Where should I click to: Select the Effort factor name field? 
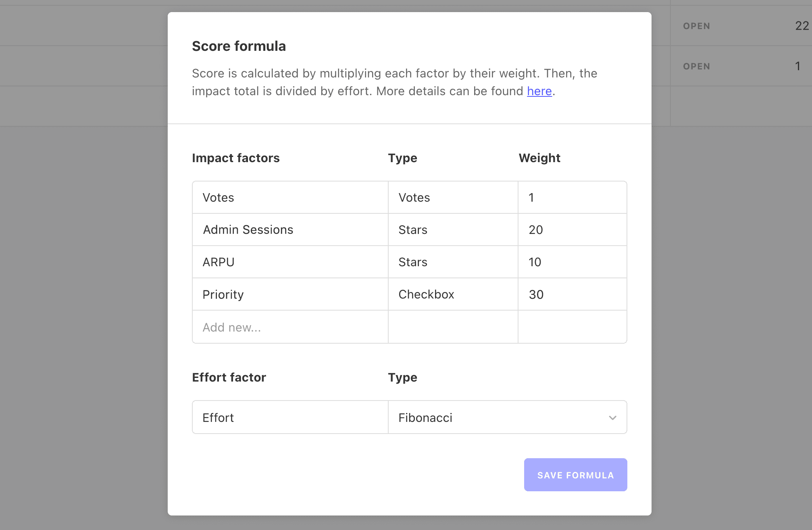click(289, 417)
